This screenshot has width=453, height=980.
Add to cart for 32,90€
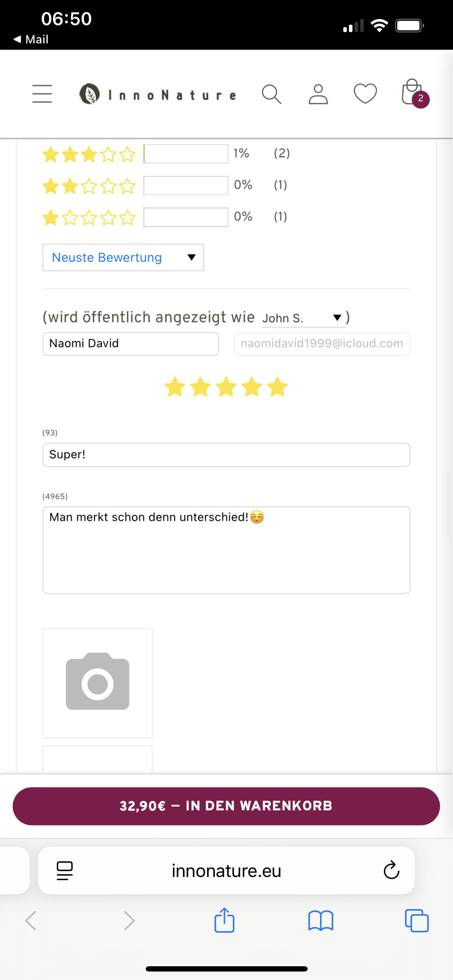[x=226, y=806]
